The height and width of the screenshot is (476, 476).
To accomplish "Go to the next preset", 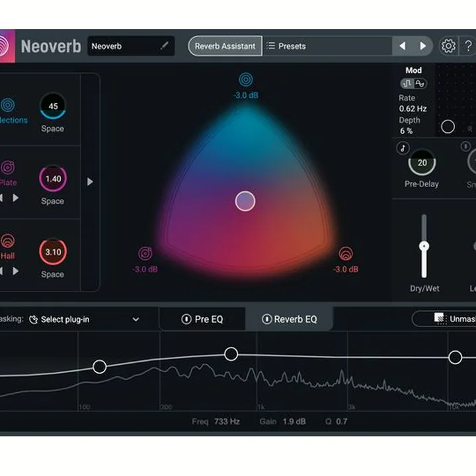I will [423, 46].
